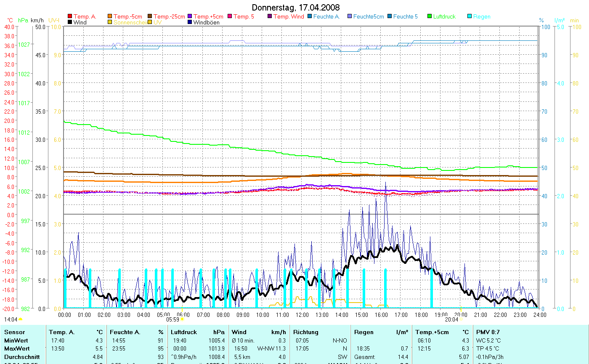Viewport: 589px width, 364px height.
Task: Click the yellow UV legend marker
Action: (150, 22)
